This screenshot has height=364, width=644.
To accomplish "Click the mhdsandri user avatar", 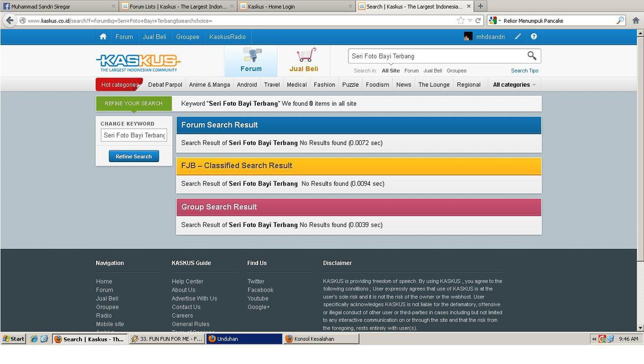I will [468, 37].
